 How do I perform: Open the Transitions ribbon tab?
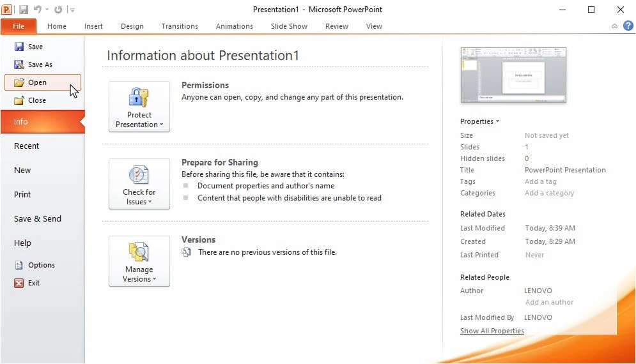180,26
